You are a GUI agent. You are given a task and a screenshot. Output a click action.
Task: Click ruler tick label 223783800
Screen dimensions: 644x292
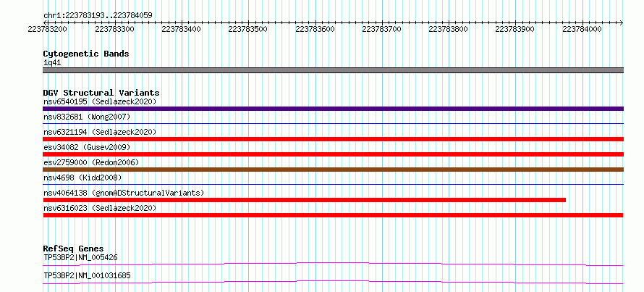point(448,29)
